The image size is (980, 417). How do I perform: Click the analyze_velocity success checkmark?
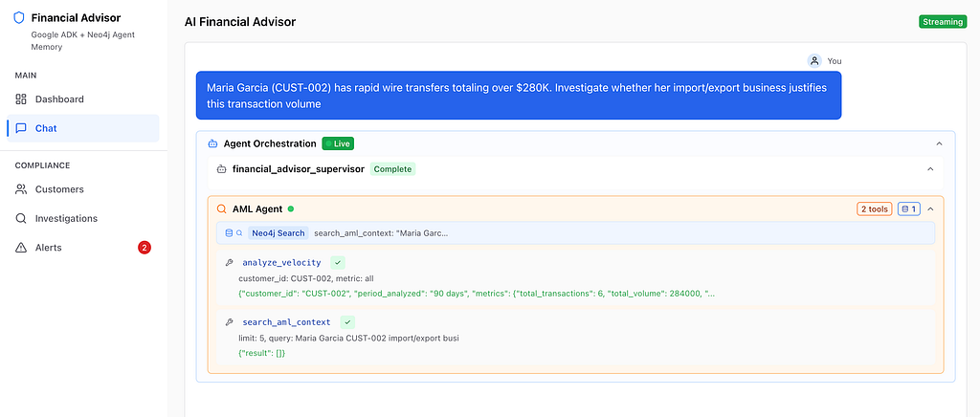[337, 263]
